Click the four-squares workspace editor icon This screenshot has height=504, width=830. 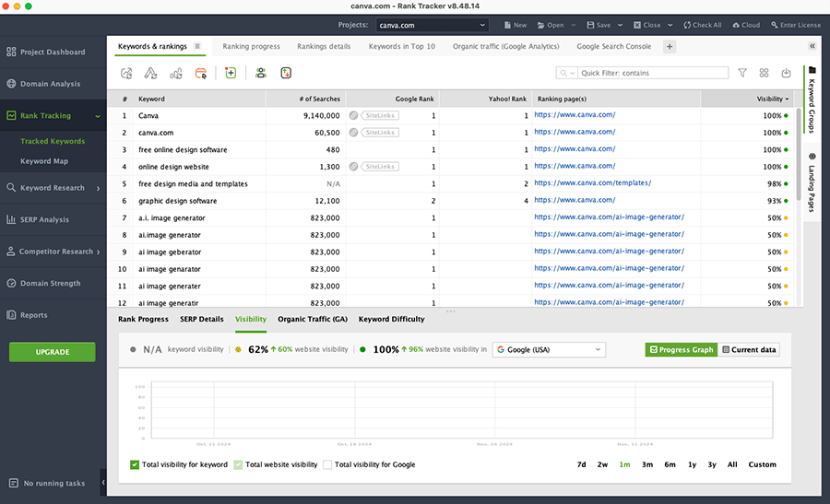(x=764, y=73)
